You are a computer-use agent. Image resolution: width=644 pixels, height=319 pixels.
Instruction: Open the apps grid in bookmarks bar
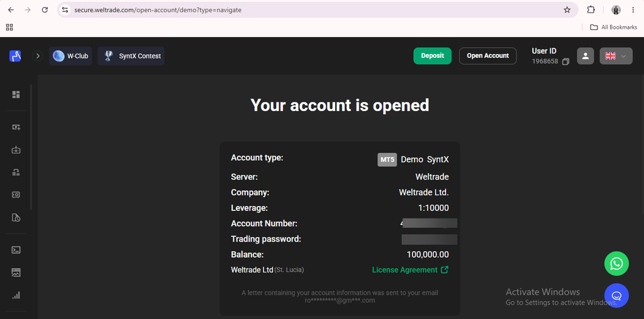9,27
